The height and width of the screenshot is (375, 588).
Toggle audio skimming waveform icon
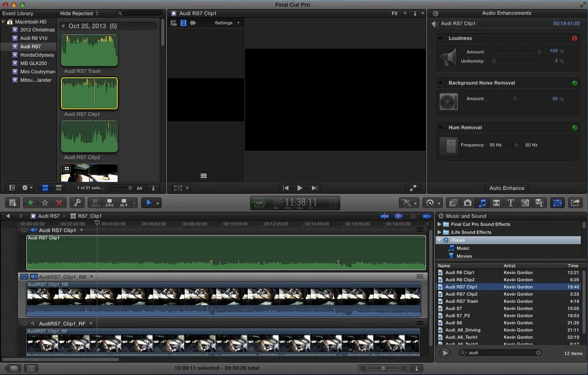coord(399,216)
